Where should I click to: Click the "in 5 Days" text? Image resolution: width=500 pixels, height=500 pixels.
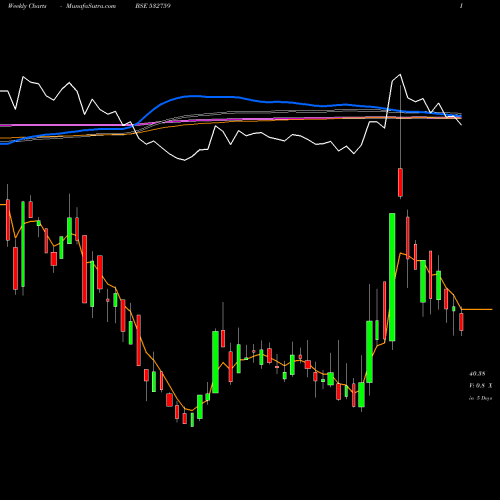tap(480, 398)
